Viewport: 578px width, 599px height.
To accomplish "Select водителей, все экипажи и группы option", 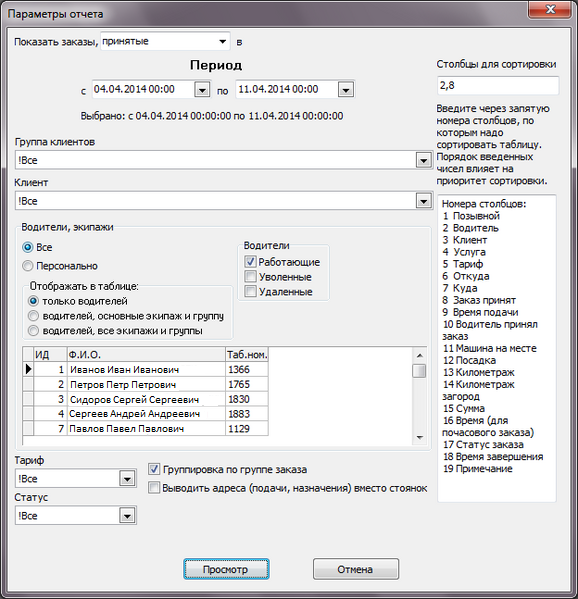I will [x=34, y=330].
